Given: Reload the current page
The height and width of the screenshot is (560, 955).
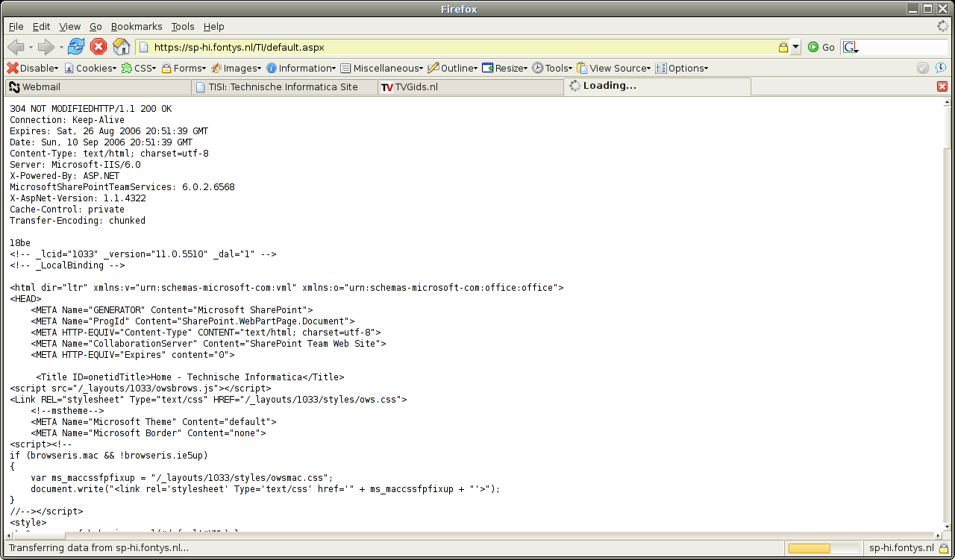Looking at the screenshot, I should pos(76,47).
